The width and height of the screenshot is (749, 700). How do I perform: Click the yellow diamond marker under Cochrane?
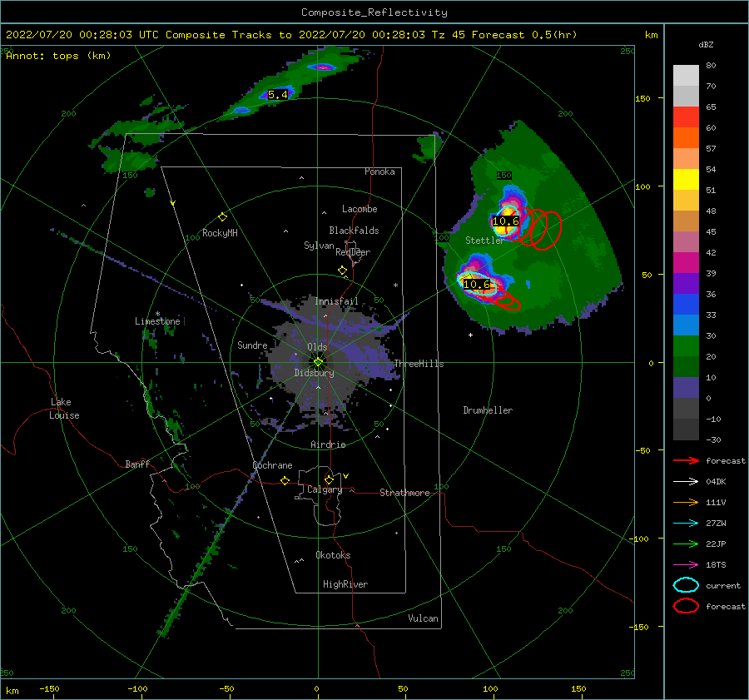(285, 480)
